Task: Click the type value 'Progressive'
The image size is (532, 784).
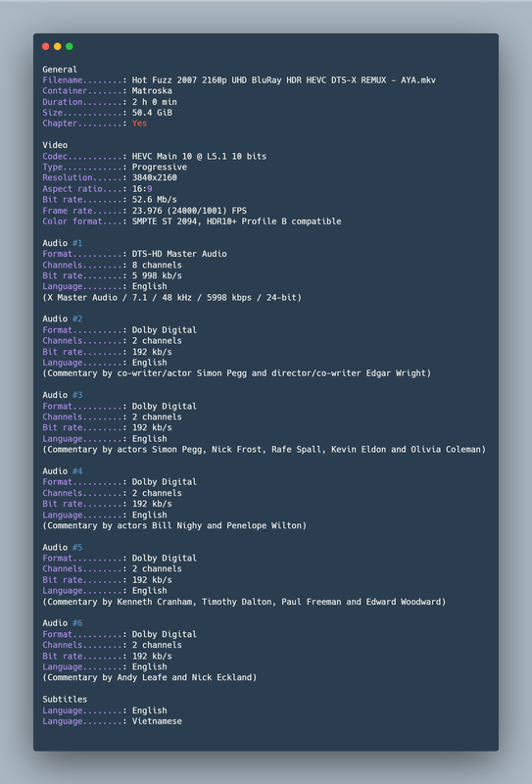Action: [160, 167]
